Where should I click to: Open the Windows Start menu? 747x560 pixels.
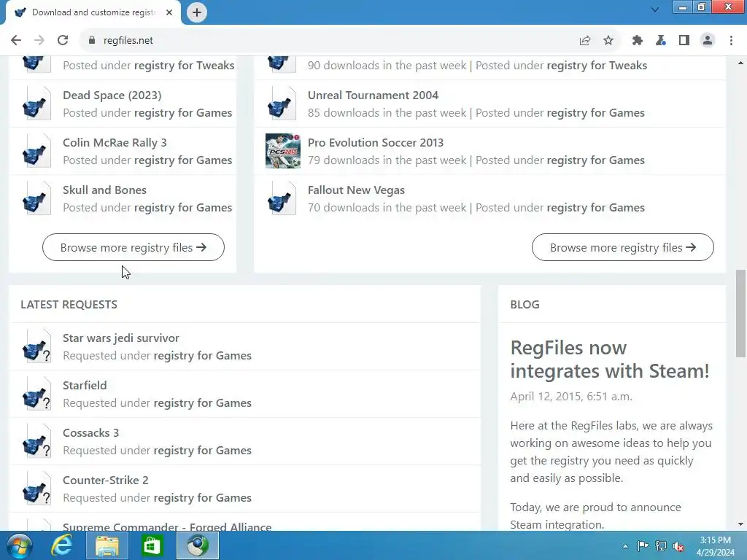click(x=20, y=545)
